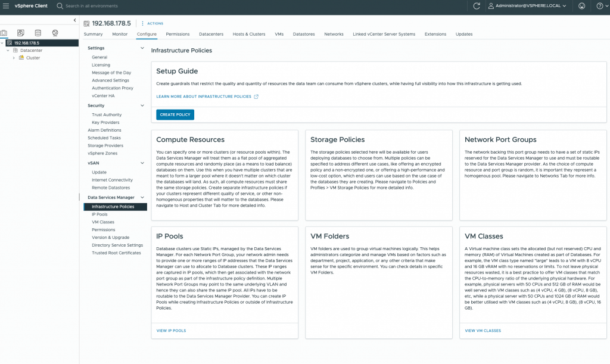Switch to VMs and Templates inventory view icon
610x364 pixels.
click(x=21, y=33)
